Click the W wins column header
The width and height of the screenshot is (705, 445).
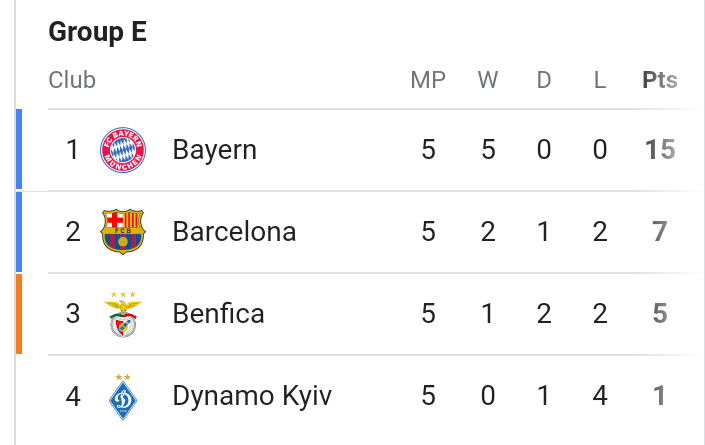[x=488, y=80]
